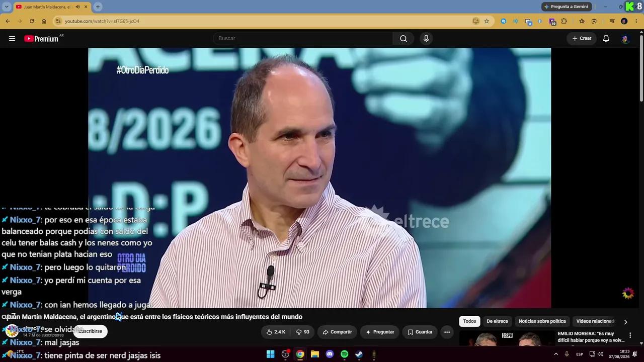
Task: Open the Chrome profile avatar
Action: point(624,21)
